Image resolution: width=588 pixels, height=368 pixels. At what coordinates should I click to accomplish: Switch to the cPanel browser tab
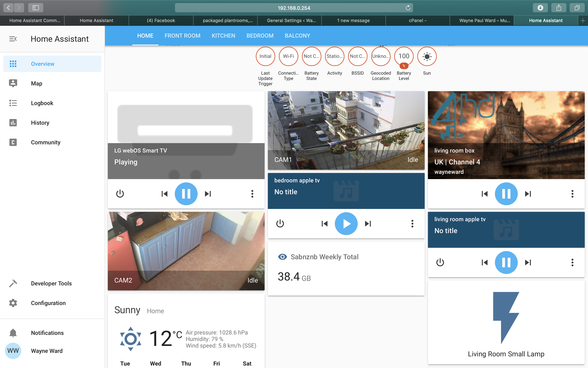(x=418, y=21)
